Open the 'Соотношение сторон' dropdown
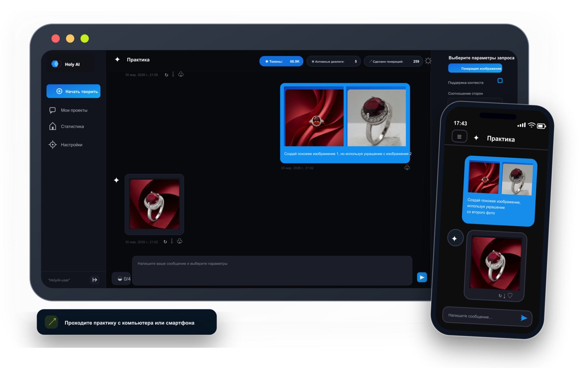 coord(475,101)
